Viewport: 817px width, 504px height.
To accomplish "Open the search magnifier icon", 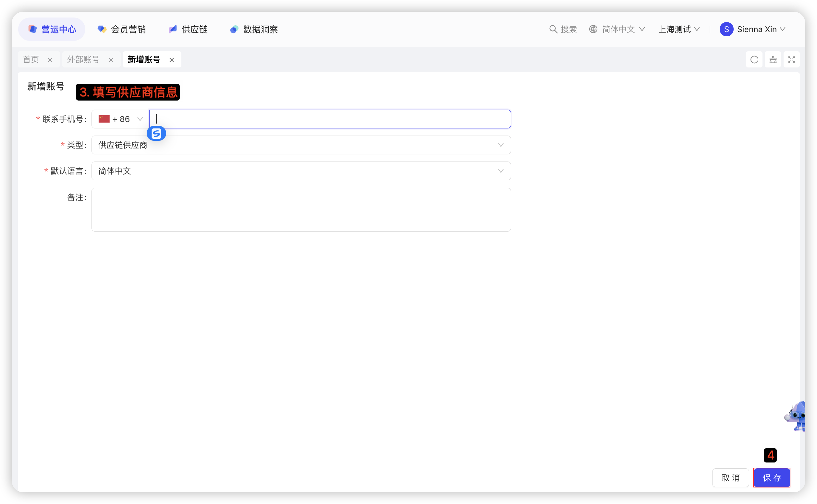I will click(x=553, y=29).
